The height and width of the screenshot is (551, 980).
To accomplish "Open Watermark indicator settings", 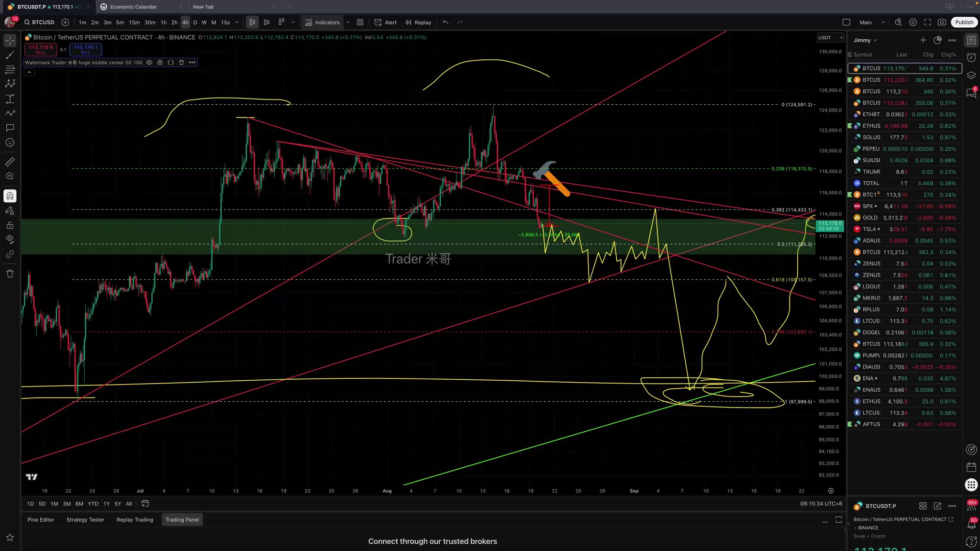I will (x=160, y=63).
